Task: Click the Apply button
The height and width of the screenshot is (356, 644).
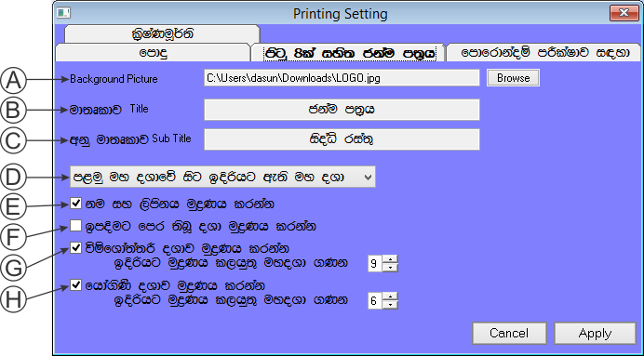Action: [x=595, y=333]
